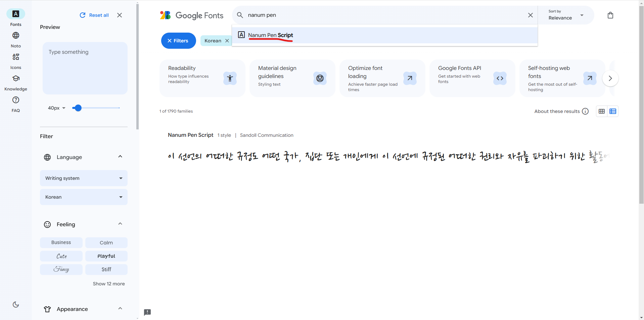Toggle the Cute feeling chip
Viewport: 644px width, 320px height.
point(61,256)
